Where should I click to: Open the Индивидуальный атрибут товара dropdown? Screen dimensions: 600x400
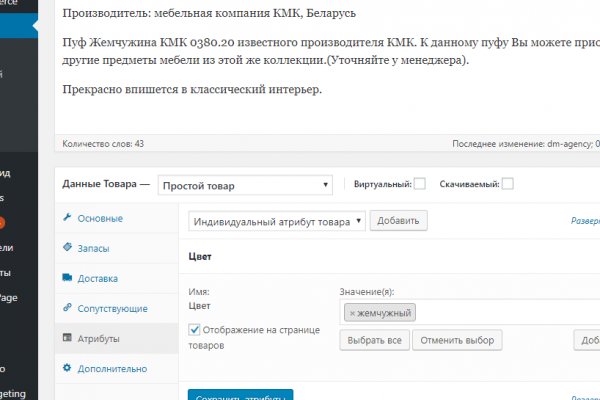coord(277,220)
